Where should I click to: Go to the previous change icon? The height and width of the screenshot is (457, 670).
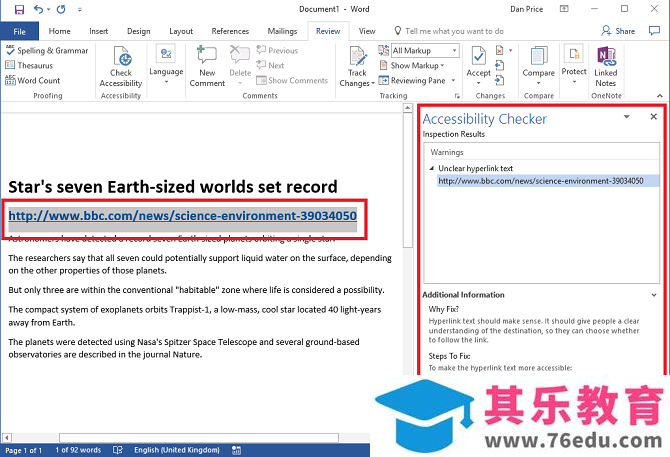(500, 65)
